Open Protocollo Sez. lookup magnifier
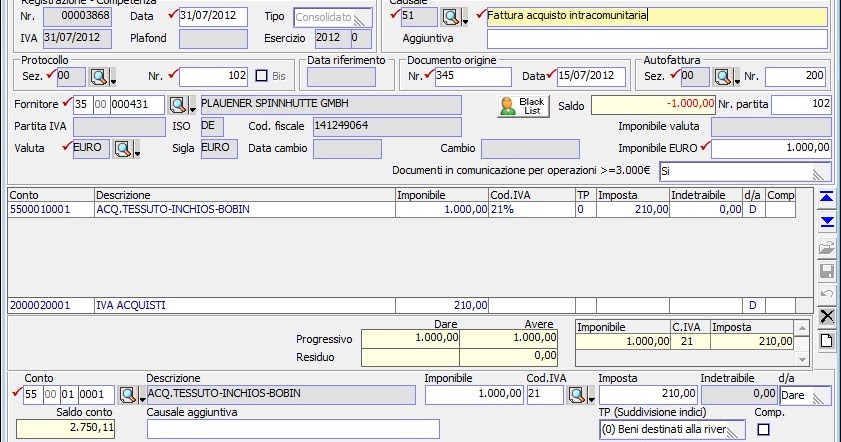The width and height of the screenshot is (841, 442). click(98, 77)
